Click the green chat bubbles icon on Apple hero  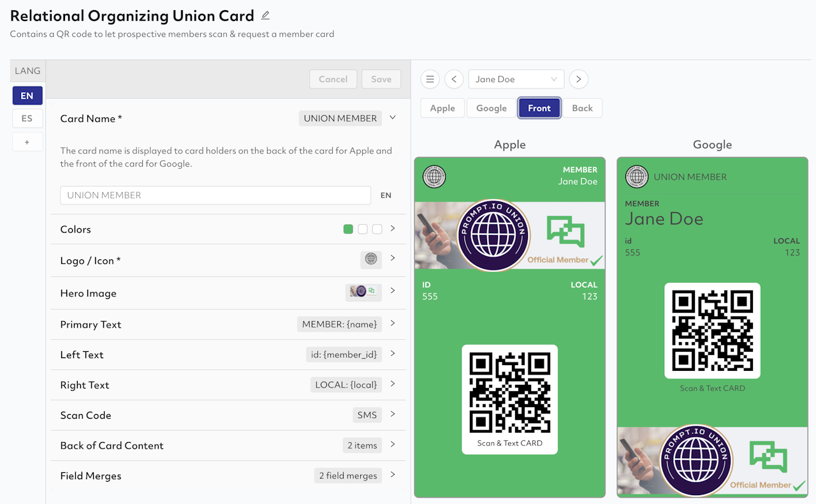coord(565,231)
